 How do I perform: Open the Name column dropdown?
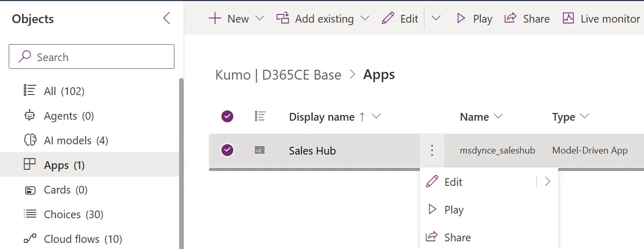(498, 117)
